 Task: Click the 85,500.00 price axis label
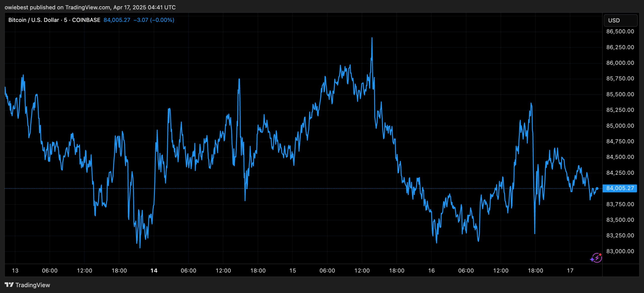pyautogui.click(x=620, y=94)
